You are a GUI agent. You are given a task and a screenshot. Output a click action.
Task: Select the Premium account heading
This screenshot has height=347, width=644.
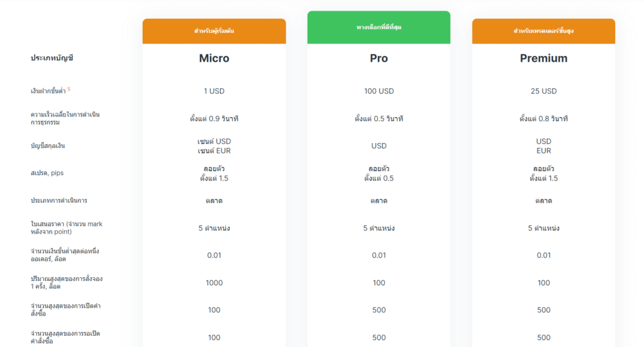pos(543,59)
